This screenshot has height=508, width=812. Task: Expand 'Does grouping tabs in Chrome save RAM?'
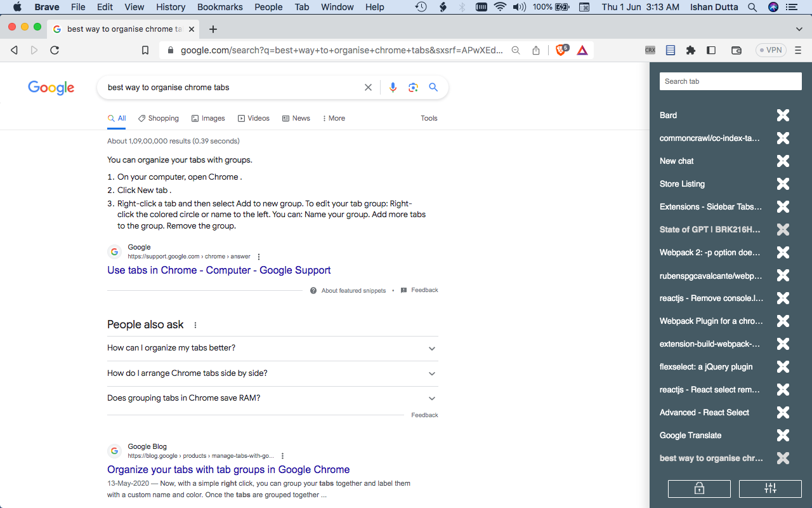click(x=272, y=398)
